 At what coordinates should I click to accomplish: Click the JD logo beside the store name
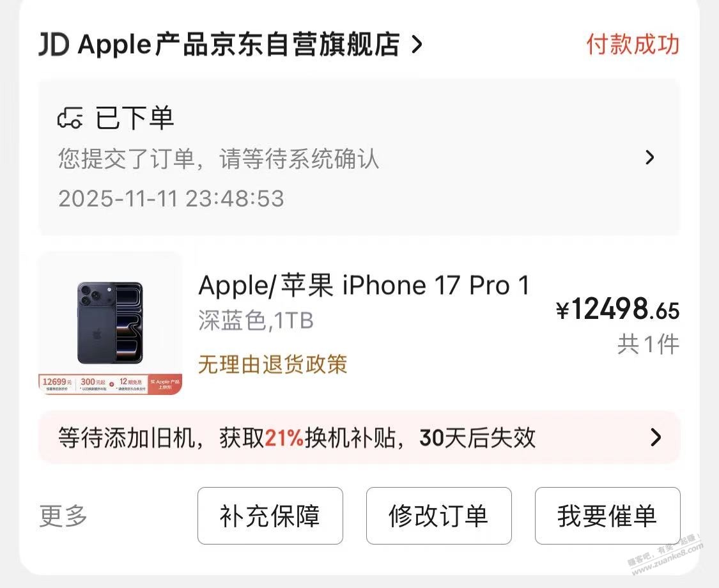[54, 45]
